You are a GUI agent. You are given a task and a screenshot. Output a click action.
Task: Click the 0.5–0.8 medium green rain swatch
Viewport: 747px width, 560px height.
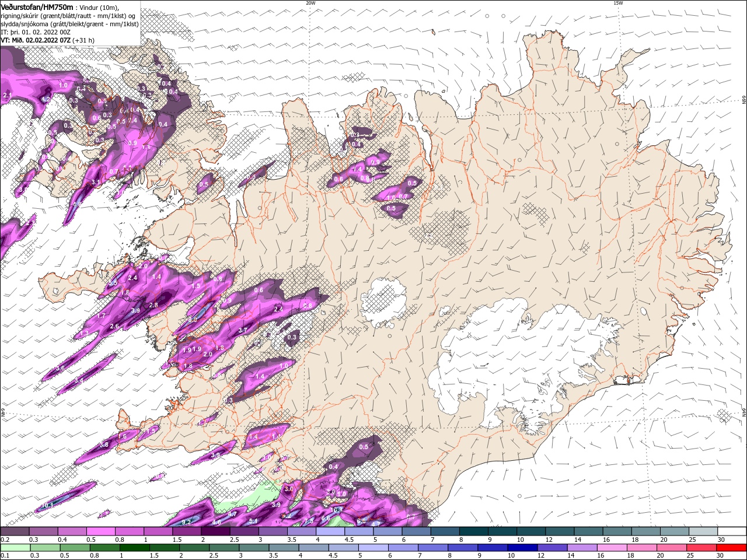coord(75,548)
